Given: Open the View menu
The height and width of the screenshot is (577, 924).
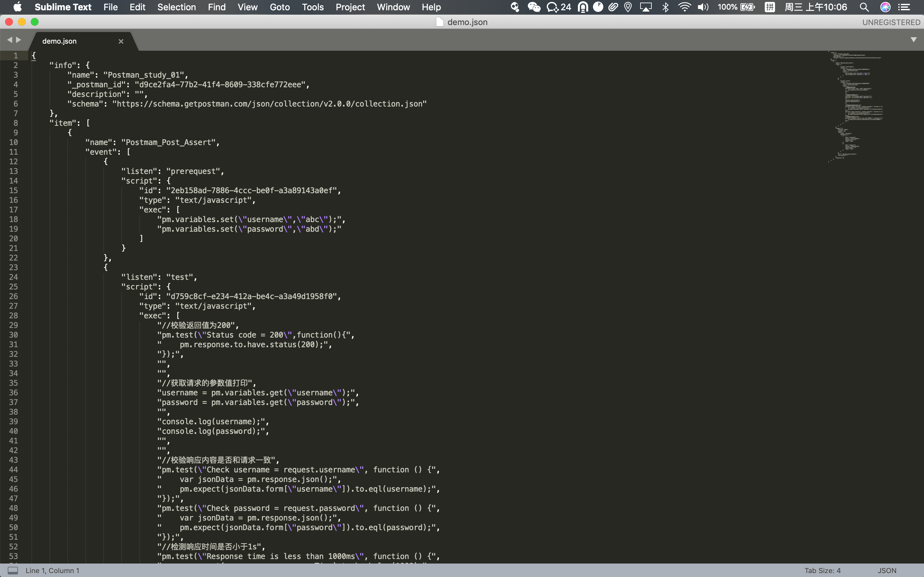Looking at the screenshot, I should coord(248,7).
